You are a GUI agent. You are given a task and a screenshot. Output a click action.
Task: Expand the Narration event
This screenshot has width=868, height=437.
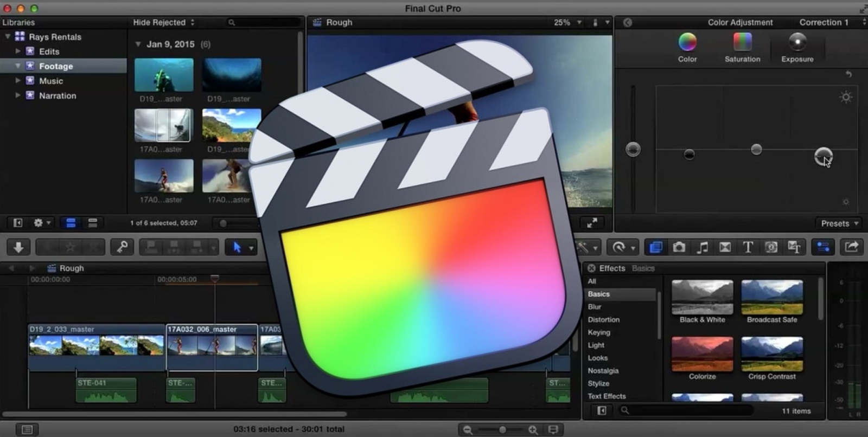click(x=18, y=95)
